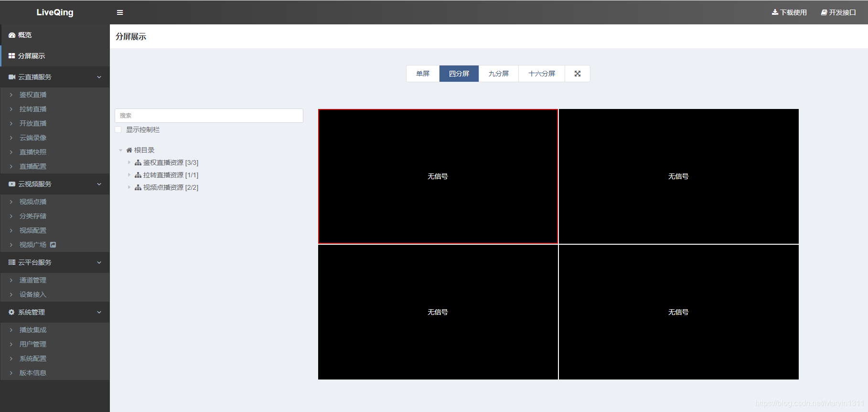
Task: Select the 四分屏 layout tab
Action: pyautogui.click(x=459, y=74)
